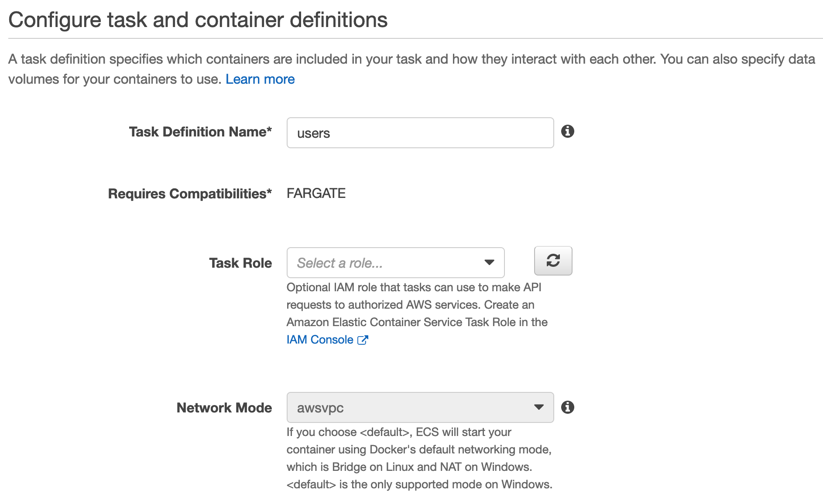Open the Task Role dropdown
This screenshot has width=823, height=504.
[396, 262]
